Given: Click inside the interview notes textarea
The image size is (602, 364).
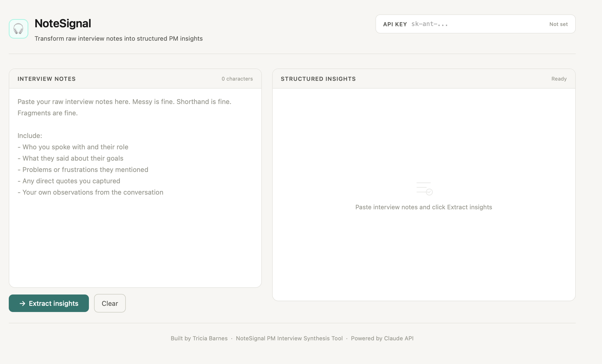Looking at the screenshot, I should tap(135, 232).
